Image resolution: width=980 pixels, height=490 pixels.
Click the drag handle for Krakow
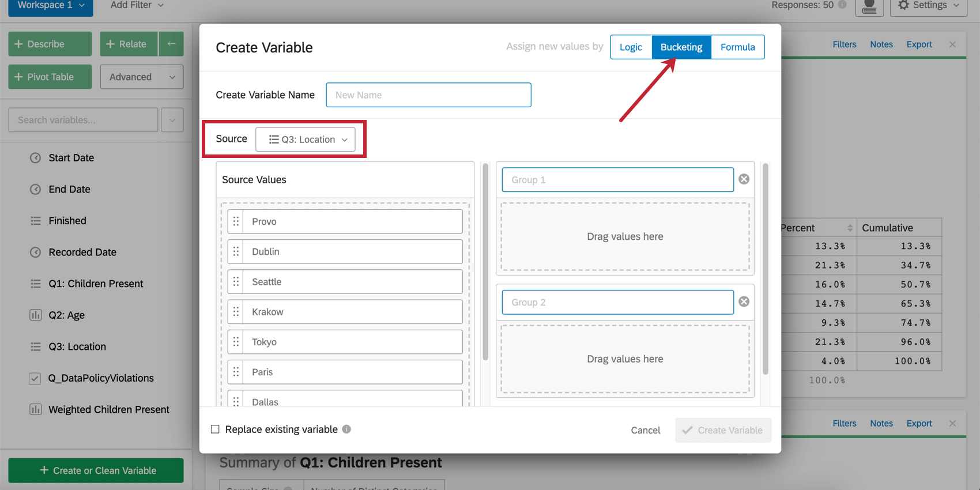click(236, 312)
